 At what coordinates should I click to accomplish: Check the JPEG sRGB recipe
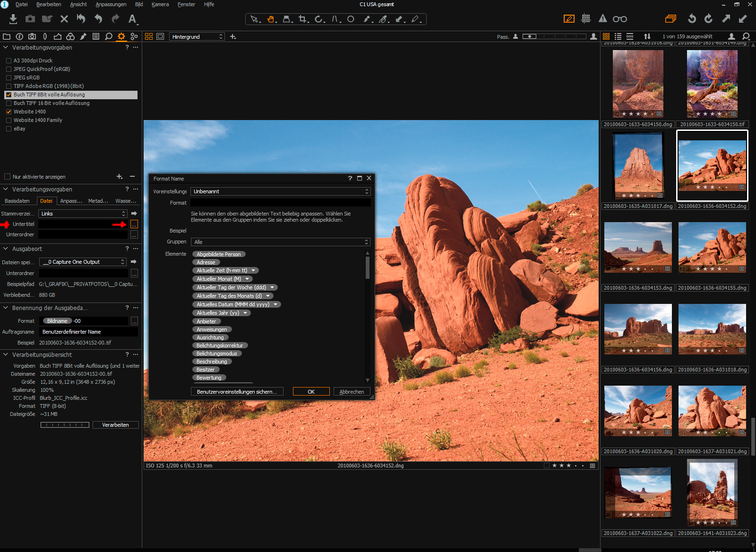pyautogui.click(x=9, y=78)
